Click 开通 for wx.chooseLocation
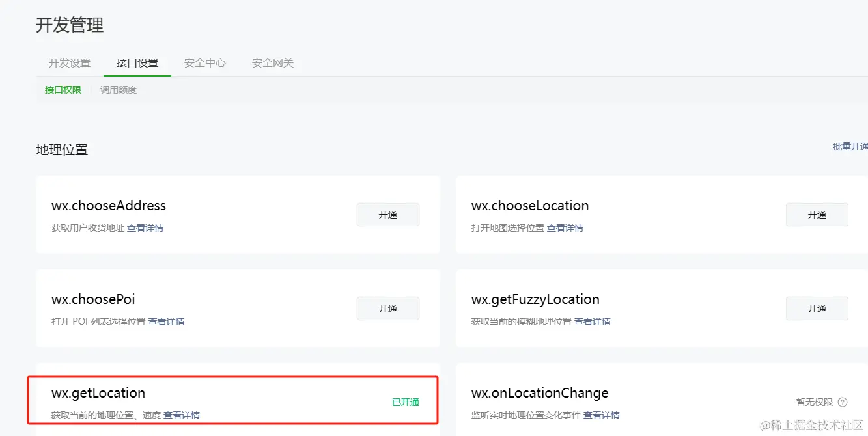 pyautogui.click(x=817, y=215)
